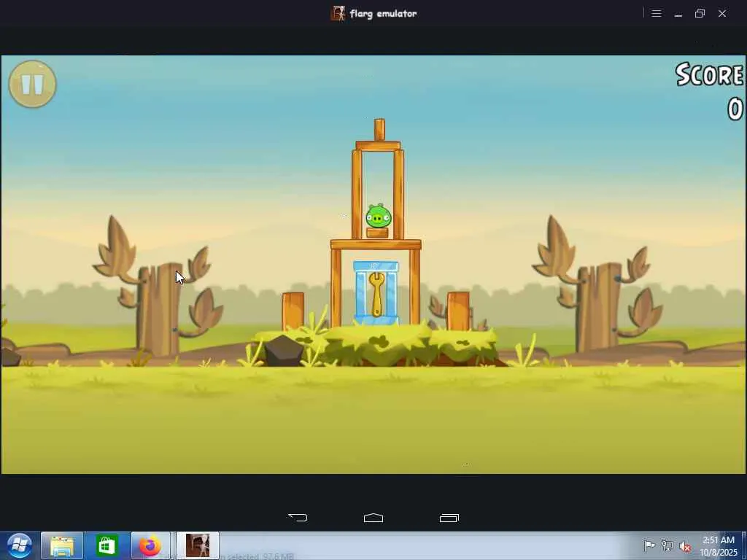Screen dimensions: 747x560
Task: Open the clock showing 2:51 AM
Action: click(719, 545)
